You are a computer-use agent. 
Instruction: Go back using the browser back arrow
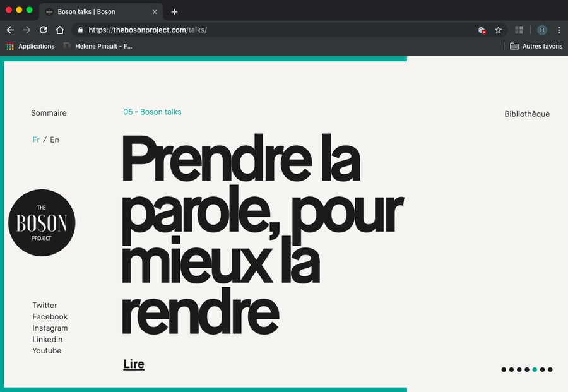point(10,30)
